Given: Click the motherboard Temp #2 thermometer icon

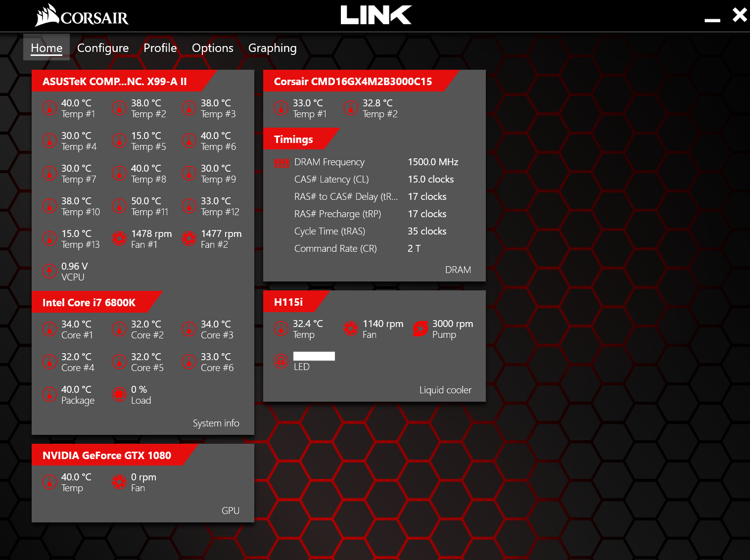Looking at the screenshot, I should pos(119,108).
